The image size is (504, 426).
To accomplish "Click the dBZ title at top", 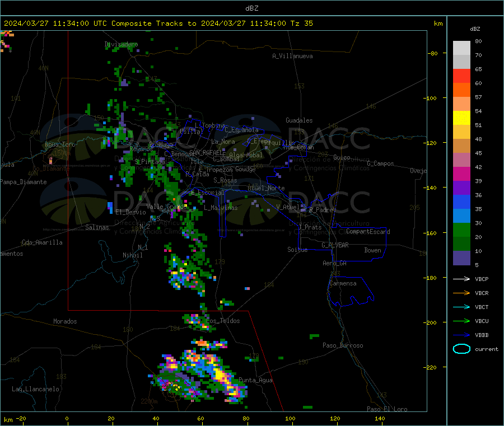I will [251, 8].
